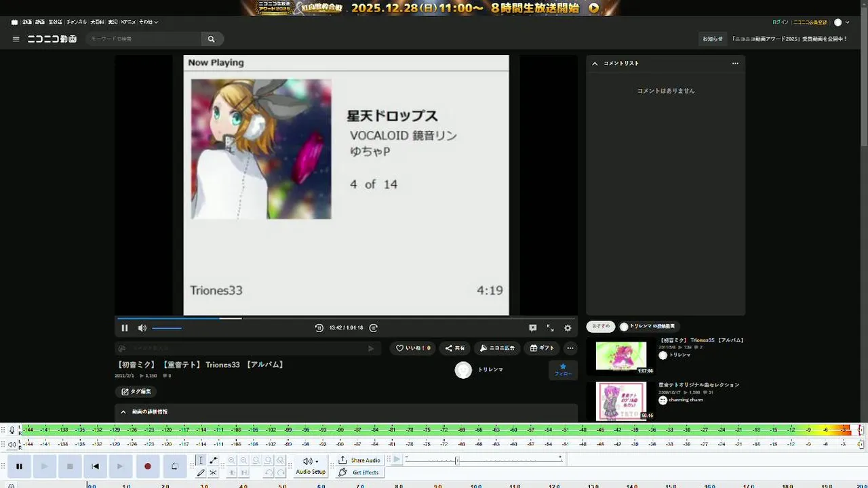Go to Niconico Douga home logo
868x488 pixels.
coord(52,39)
